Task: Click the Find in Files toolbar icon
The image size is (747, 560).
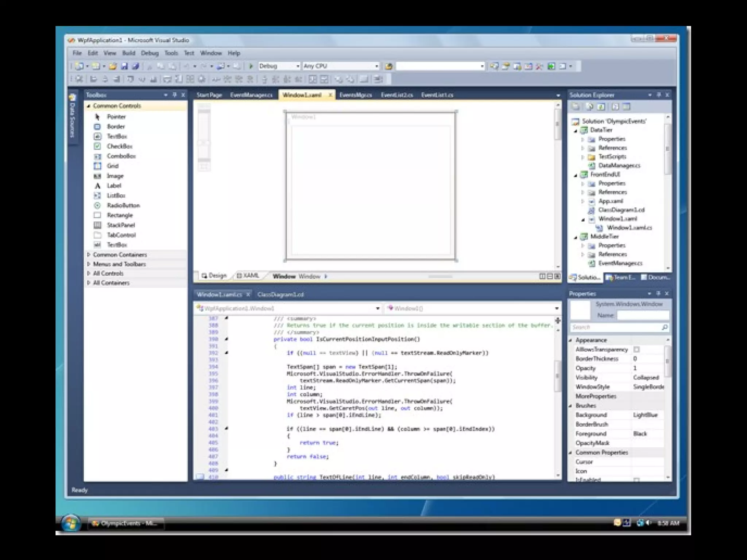Action: [389, 66]
